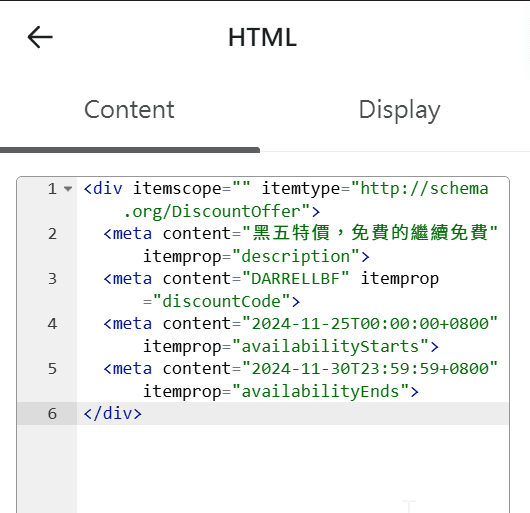Image resolution: width=530 pixels, height=513 pixels.
Task: Switch to the Content tab
Action: point(129,110)
